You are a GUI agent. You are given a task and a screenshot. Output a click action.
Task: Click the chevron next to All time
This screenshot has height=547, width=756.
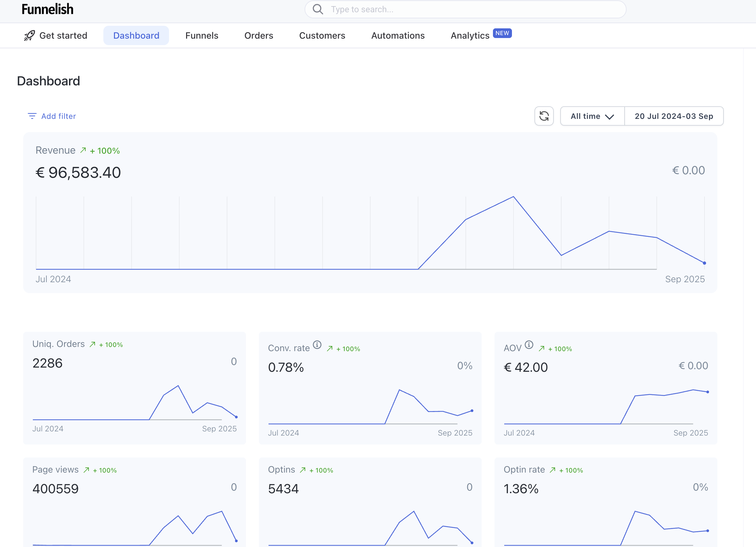609,117
